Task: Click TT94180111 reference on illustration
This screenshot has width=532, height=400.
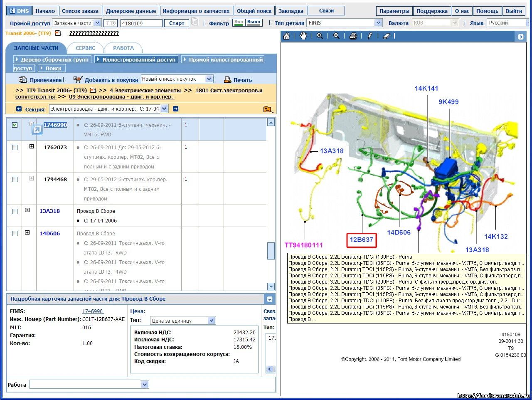Action: pyautogui.click(x=303, y=245)
